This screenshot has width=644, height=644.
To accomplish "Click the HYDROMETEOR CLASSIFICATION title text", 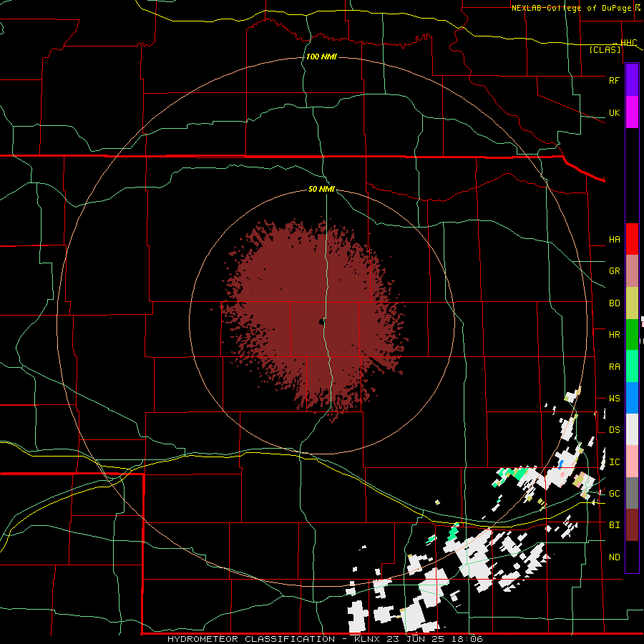I will [251, 639].
